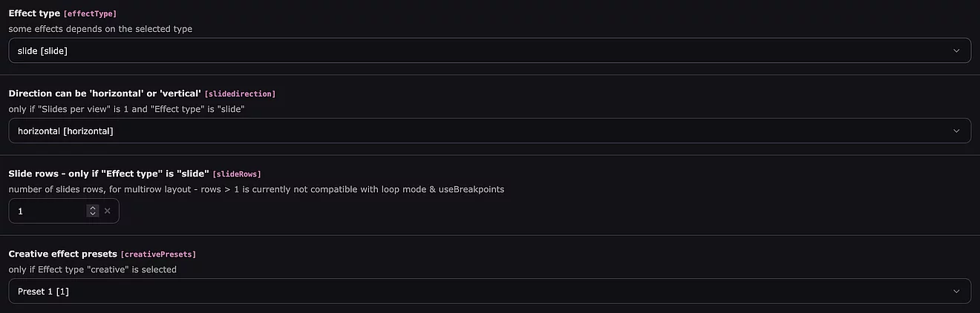Click the [slideRows] parameter tag
This screenshot has width=980, height=313.
pyautogui.click(x=237, y=174)
